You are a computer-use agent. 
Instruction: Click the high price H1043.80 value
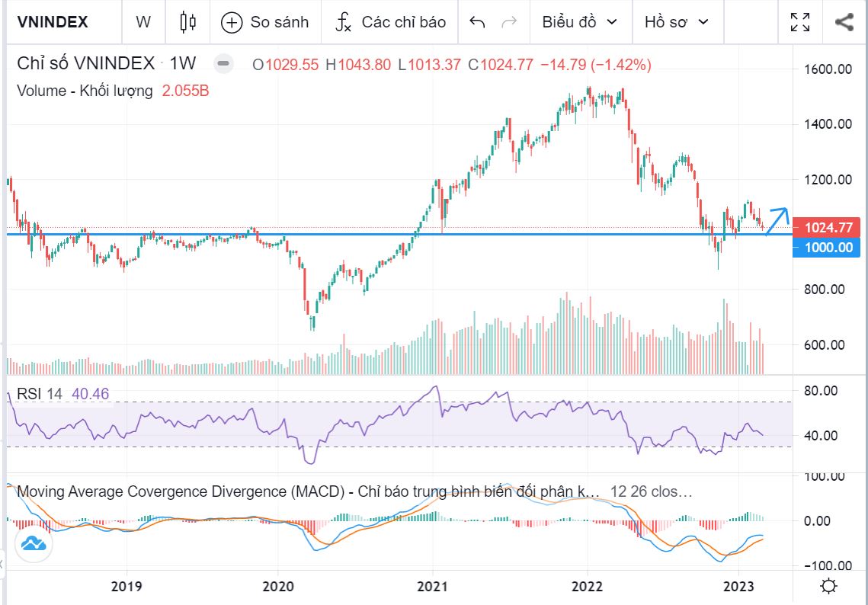point(359,65)
